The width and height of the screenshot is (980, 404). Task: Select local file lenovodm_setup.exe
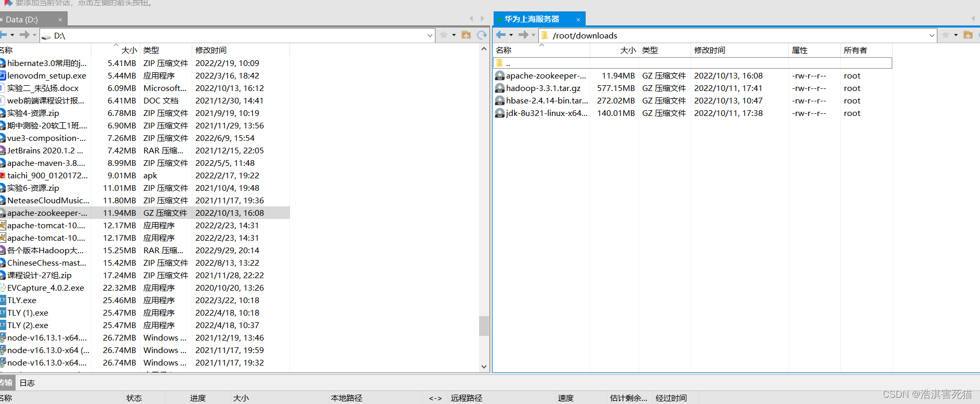point(47,76)
